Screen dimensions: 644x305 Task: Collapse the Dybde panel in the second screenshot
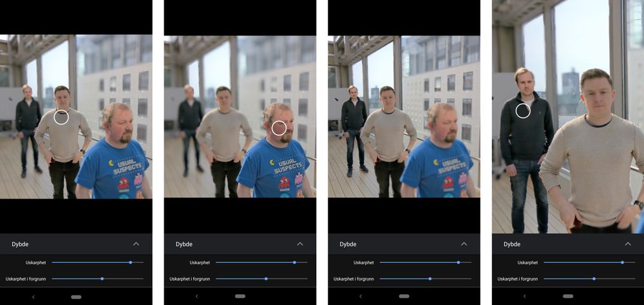pyautogui.click(x=300, y=244)
